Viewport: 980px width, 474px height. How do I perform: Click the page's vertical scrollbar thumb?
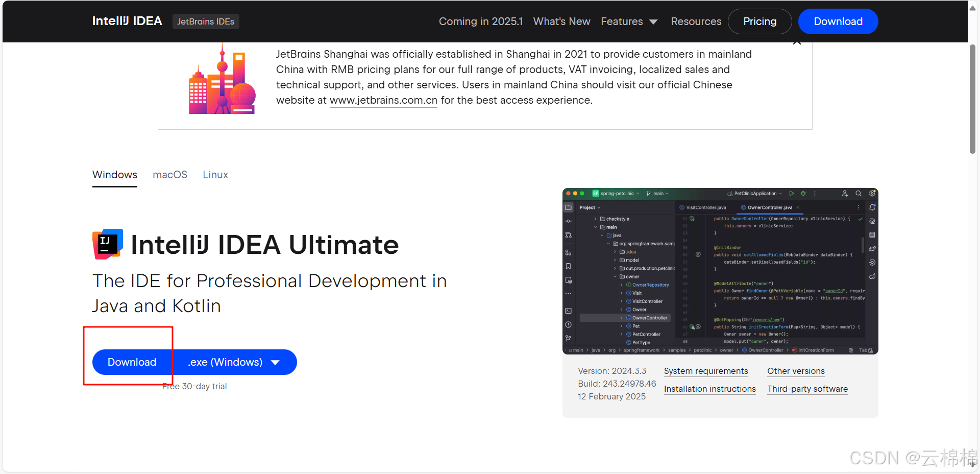pyautogui.click(x=973, y=99)
